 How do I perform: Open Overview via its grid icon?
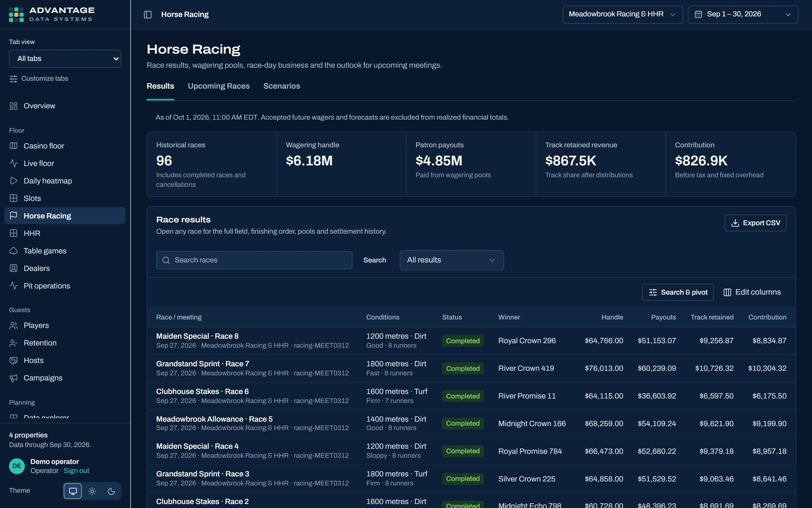(x=14, y=106)
